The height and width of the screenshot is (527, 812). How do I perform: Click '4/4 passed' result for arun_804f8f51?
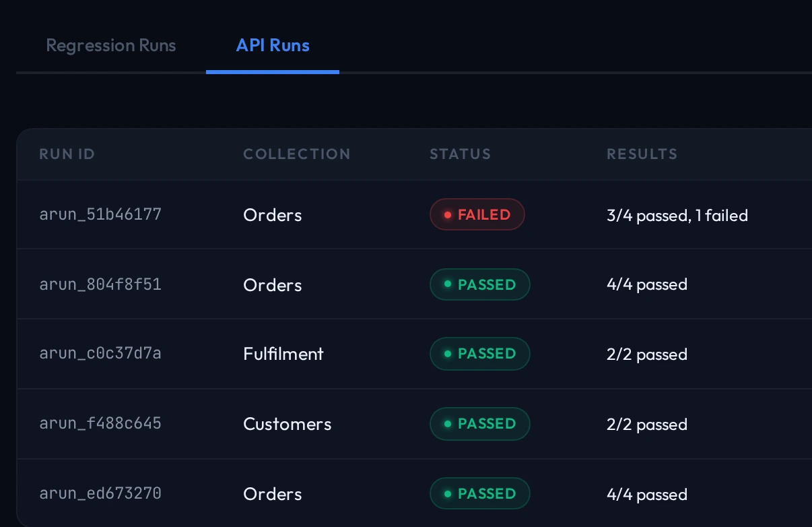point(647,284)
